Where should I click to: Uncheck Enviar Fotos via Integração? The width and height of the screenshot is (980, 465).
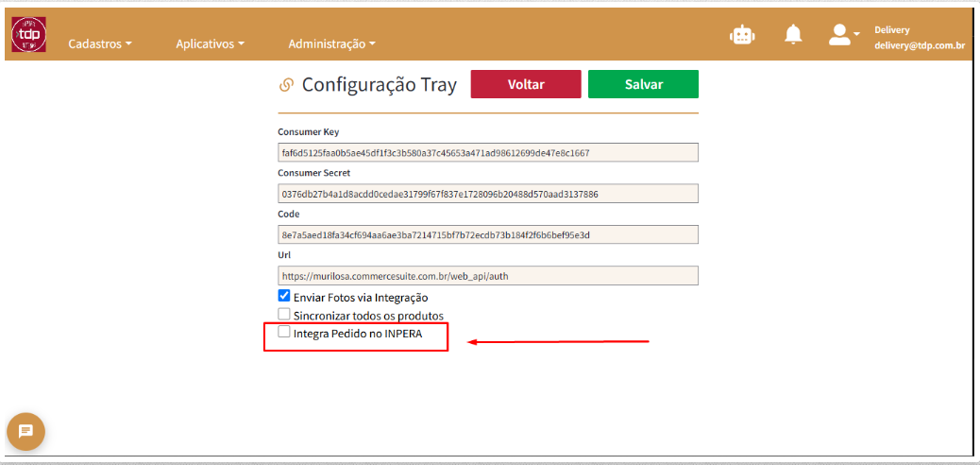(x=284, y=296)
